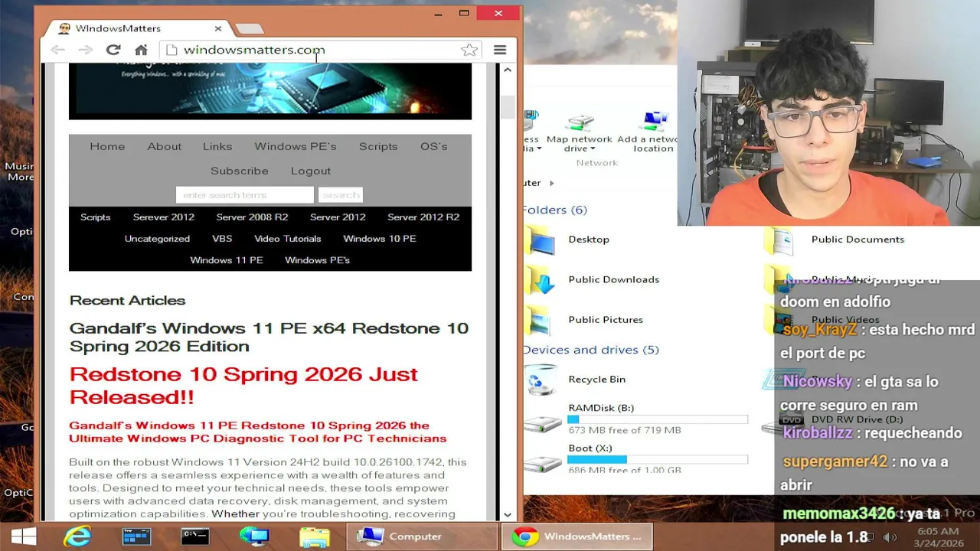This screenshot has width=980, height=551.
Task: Focus the windowsmatters.com address bar
Action: point(318,50)
